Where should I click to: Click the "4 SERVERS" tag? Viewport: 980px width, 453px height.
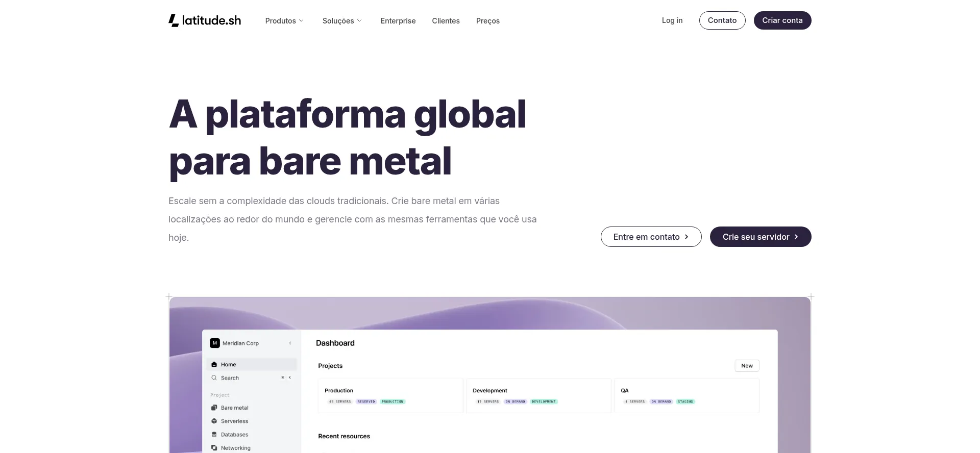pyautogui.click(x=635, y=401)
